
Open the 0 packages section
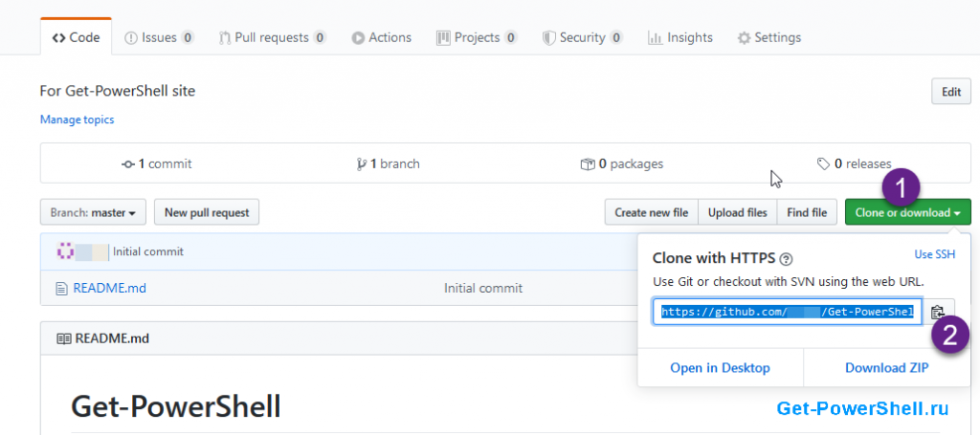622,164
